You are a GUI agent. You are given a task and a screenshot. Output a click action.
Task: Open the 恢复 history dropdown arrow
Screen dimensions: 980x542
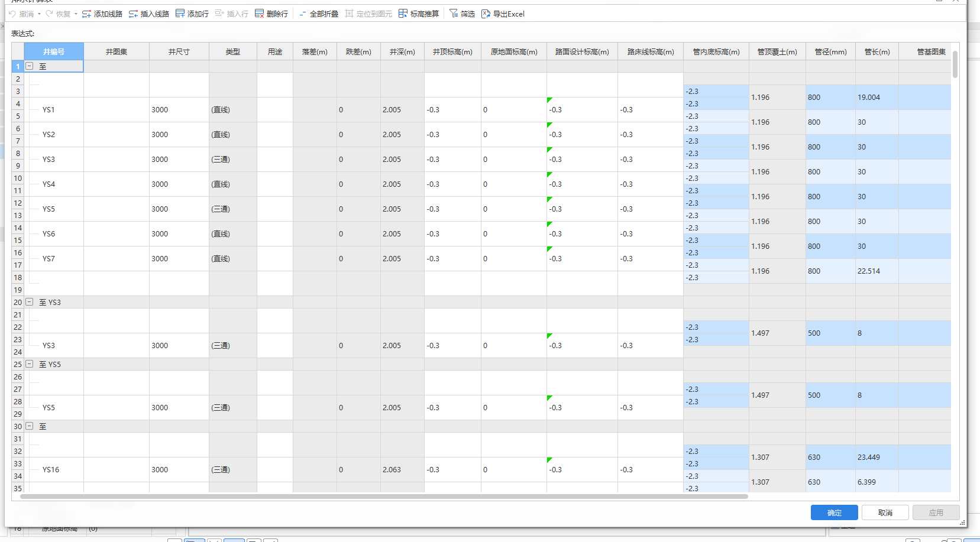[76, 14]
